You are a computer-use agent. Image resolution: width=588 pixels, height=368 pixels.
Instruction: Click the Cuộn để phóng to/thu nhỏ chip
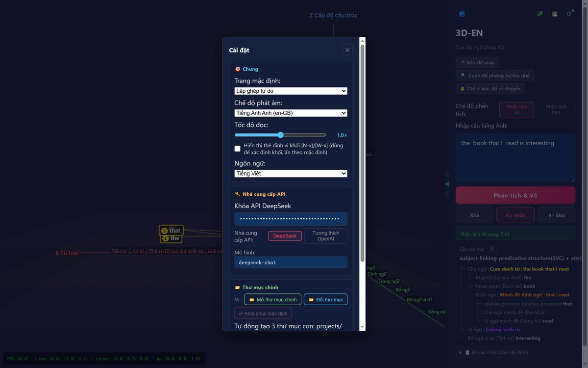[x=495, y=76]
